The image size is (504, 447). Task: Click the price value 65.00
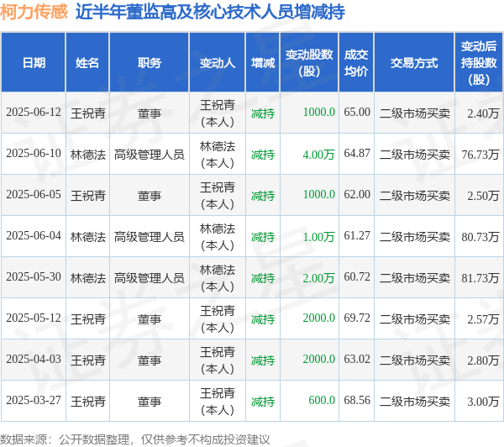(357, 113)
